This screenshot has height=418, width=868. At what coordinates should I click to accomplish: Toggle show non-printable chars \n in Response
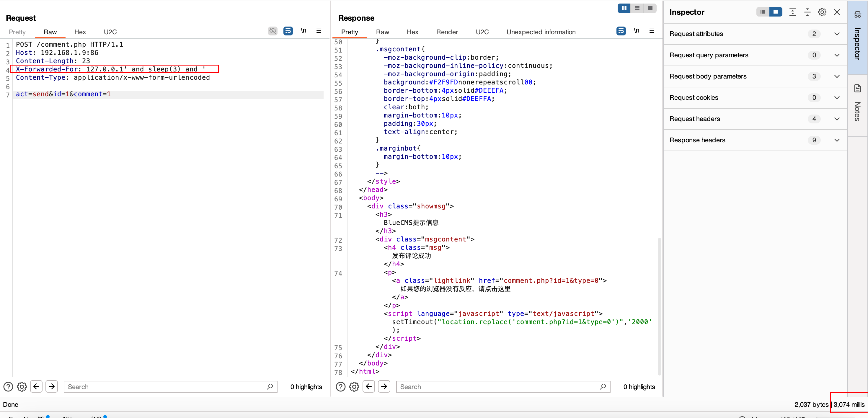coord(636,31)
